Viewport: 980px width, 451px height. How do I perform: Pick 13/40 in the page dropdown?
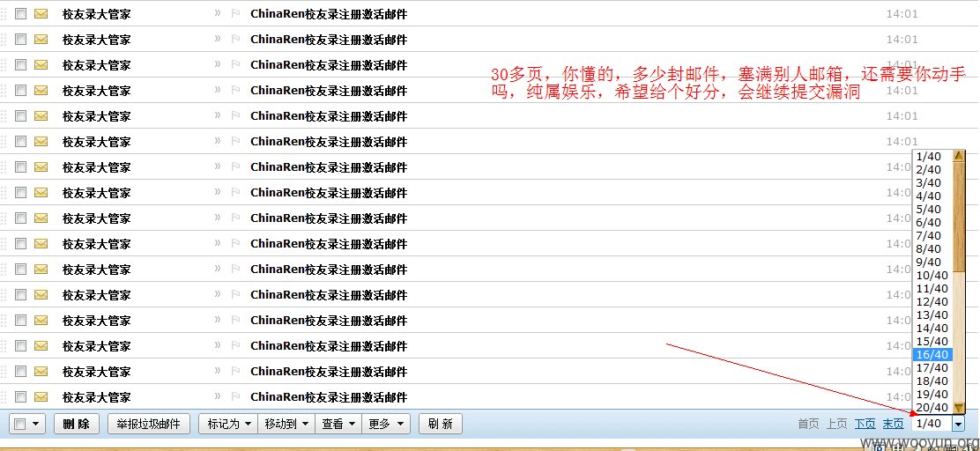[932, 314]
